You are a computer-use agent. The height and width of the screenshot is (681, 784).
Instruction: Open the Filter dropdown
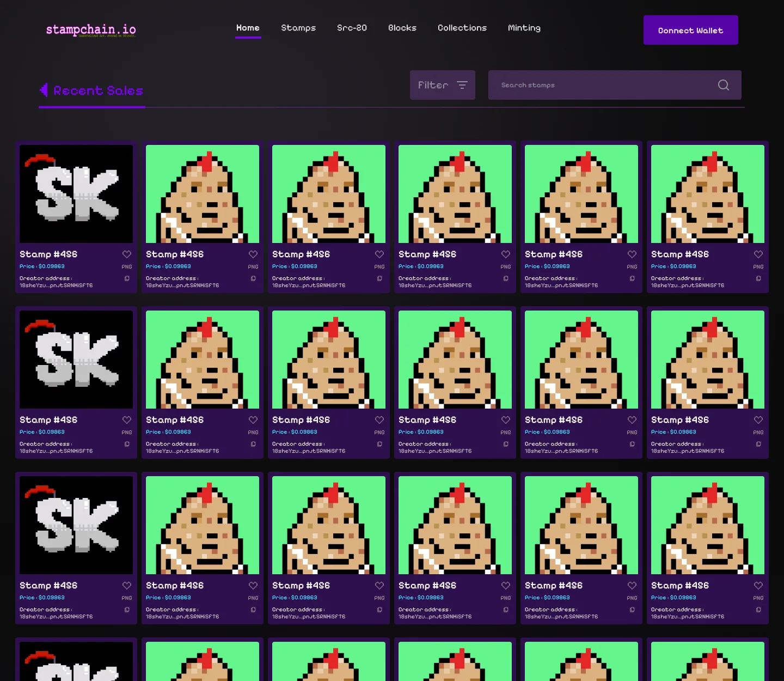click(443, 85)
